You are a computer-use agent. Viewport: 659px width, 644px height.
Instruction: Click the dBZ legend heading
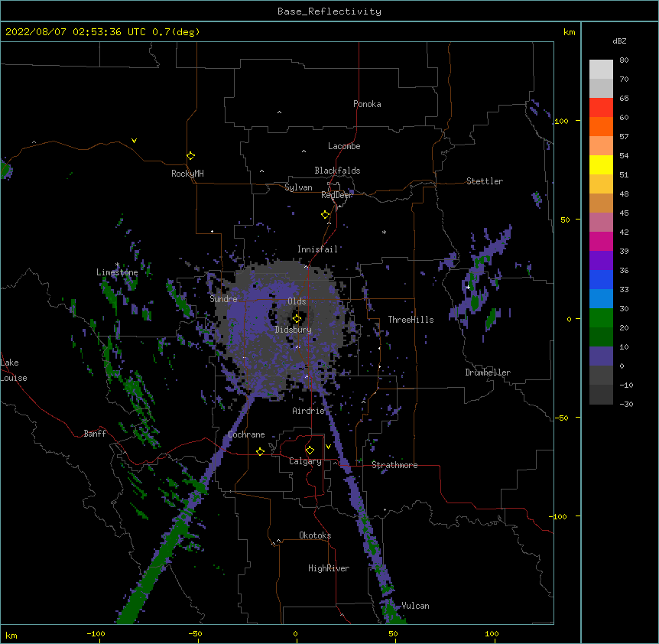click(x=619, y=41)
